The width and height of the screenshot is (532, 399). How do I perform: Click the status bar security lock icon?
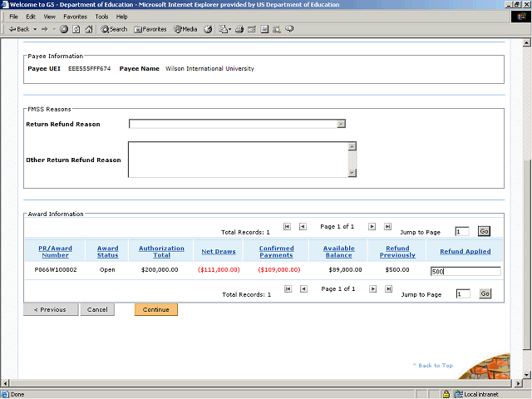pos(446,394)
